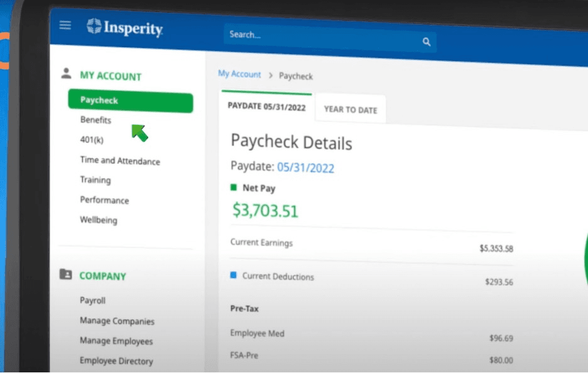Click the 05/31/2022 paydate link
This screenshot has height=373, width=588.
(x=306, y=168)
